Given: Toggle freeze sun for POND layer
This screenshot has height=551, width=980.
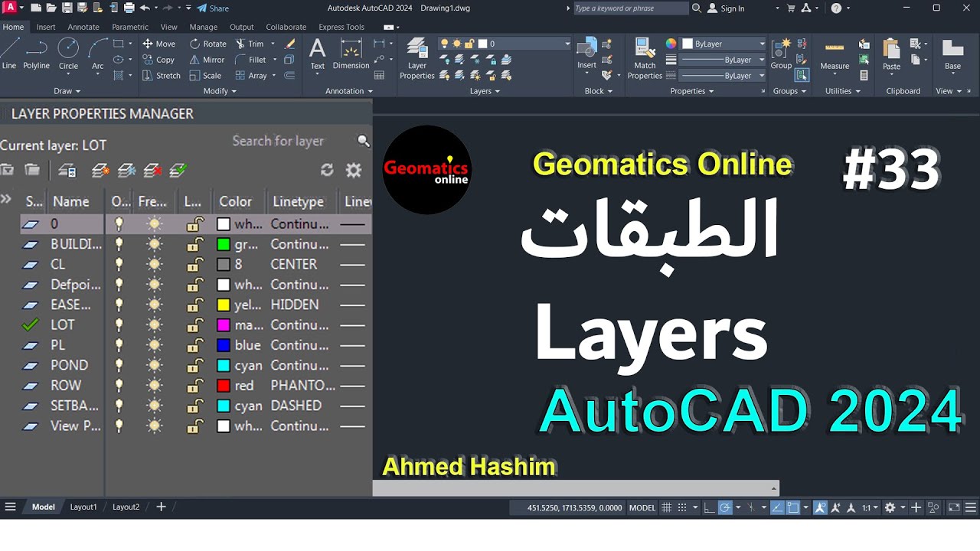Looking at the screenshot, I should click(155, 365).
